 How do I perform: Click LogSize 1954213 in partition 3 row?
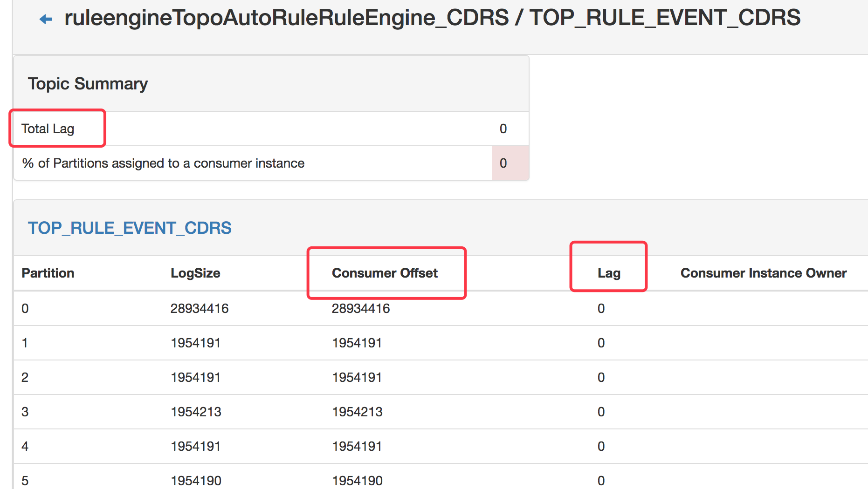point(196,412)
